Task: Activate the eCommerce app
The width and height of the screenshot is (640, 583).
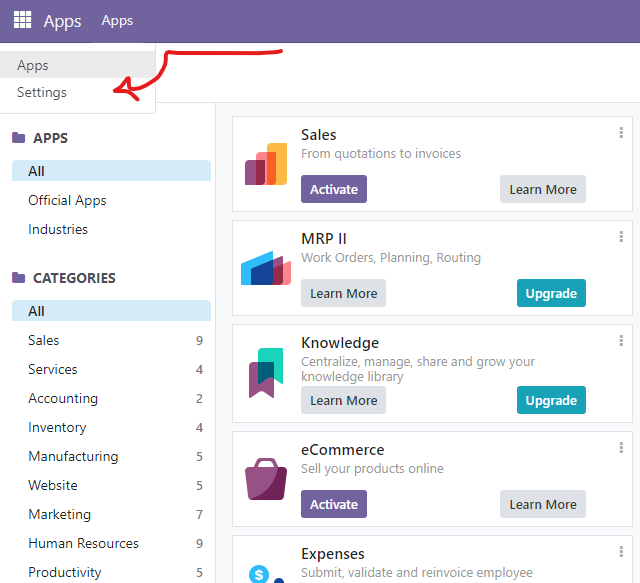Action: 334,504
